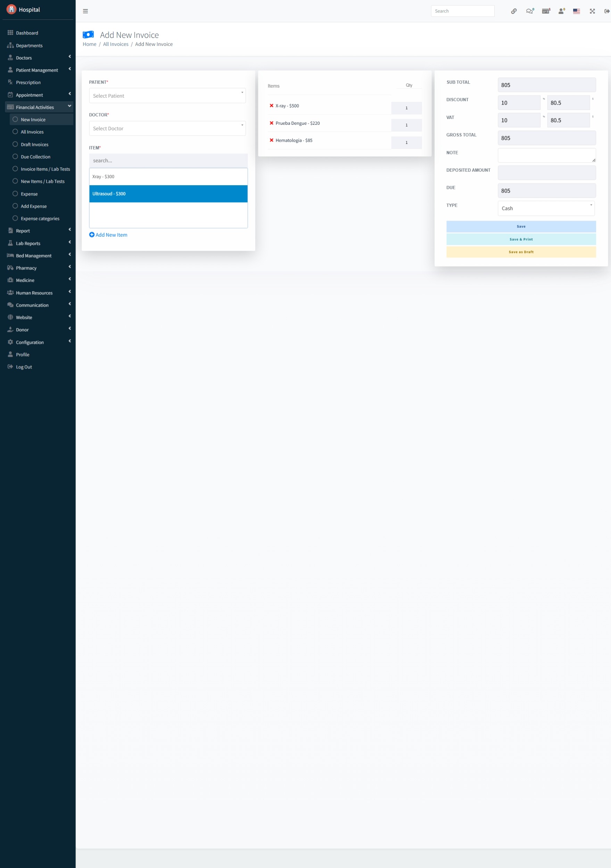Image resolution: width=611 pixels, height=868 pixels.
Task: Click the VAT percent field
Action: tap(519, 120)
